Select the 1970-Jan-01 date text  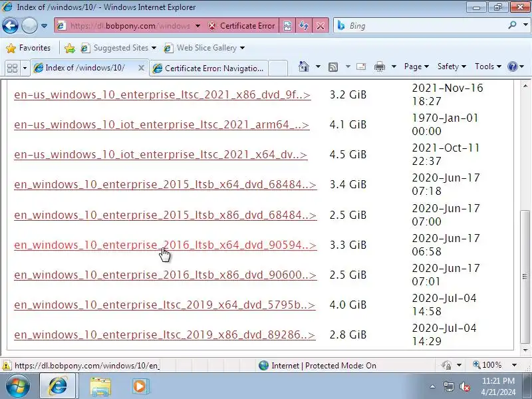click(x=445, y=118)
